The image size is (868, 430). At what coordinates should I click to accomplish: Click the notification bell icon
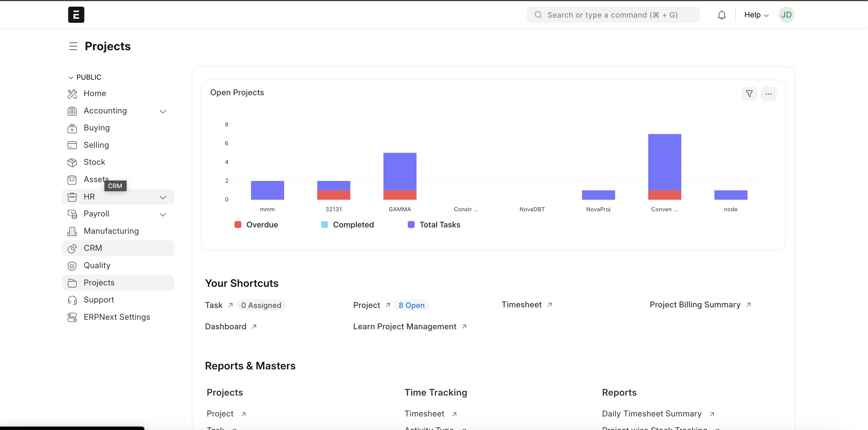pyautogui.click(x=721, y=14)
